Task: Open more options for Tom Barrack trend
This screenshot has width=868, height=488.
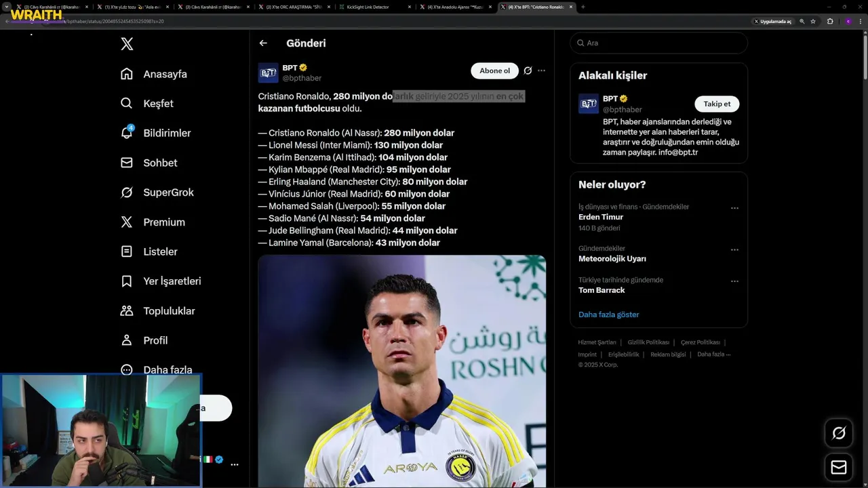Action: click(x=734, y=281)
